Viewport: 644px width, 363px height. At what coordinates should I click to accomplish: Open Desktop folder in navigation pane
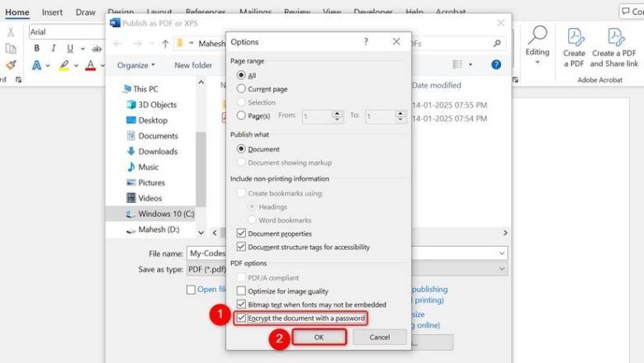pyautogui.click(x=147, y=120)
